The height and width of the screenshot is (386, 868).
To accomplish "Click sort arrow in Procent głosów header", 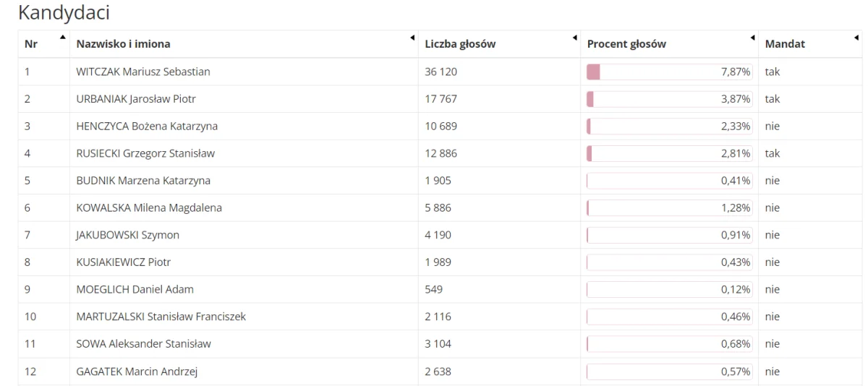I will [752, 38].
